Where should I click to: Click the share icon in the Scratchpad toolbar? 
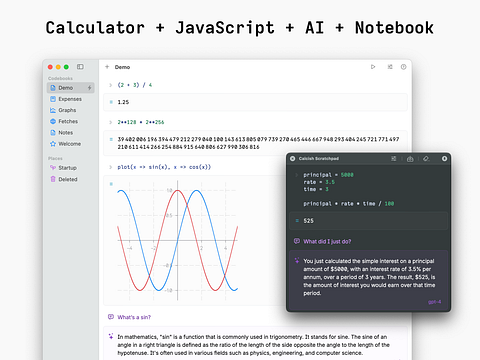pos(410,159)
